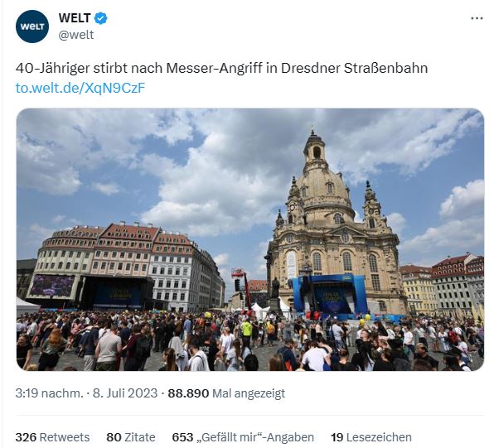
Task: Open the 80 Zitate list
Action: [x=131, y=437]
